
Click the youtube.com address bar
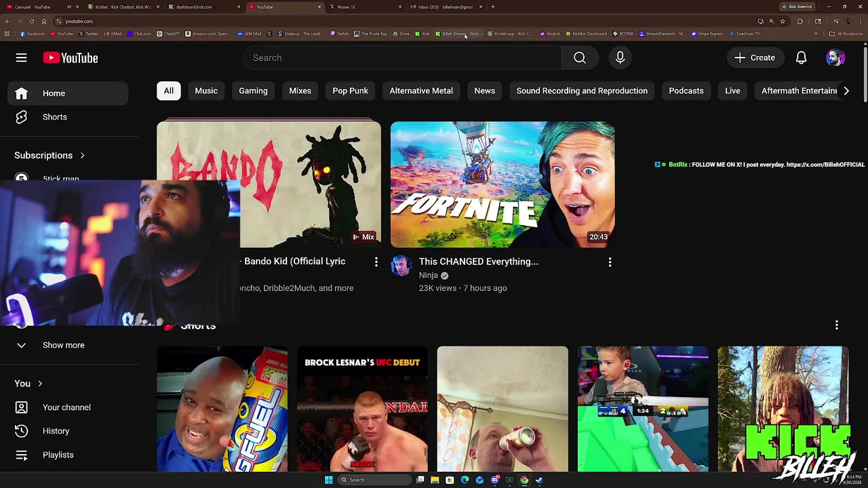407,21
